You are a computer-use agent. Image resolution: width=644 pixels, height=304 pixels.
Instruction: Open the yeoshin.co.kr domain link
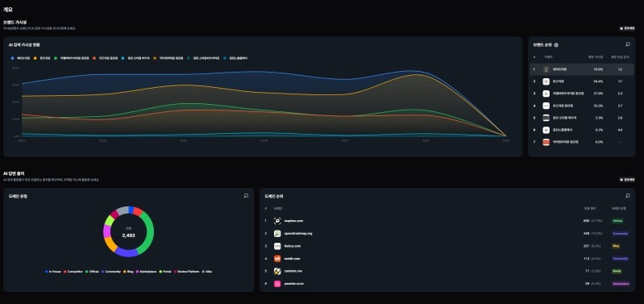point(294,284)
